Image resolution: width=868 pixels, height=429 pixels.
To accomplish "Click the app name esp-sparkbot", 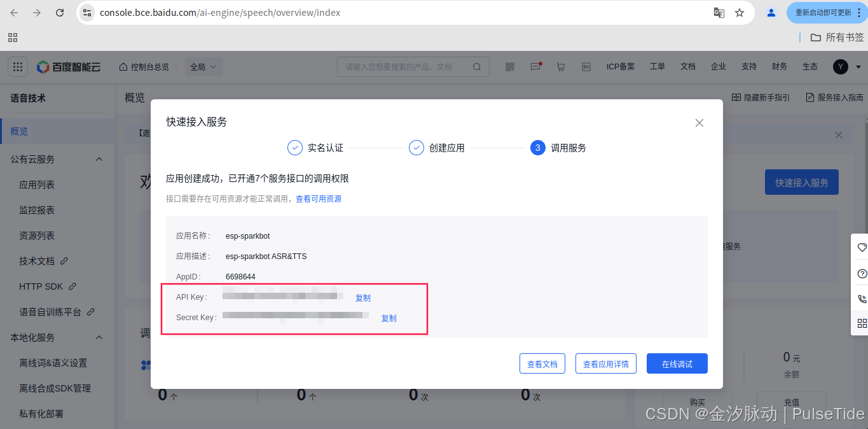I will [248, 236].
